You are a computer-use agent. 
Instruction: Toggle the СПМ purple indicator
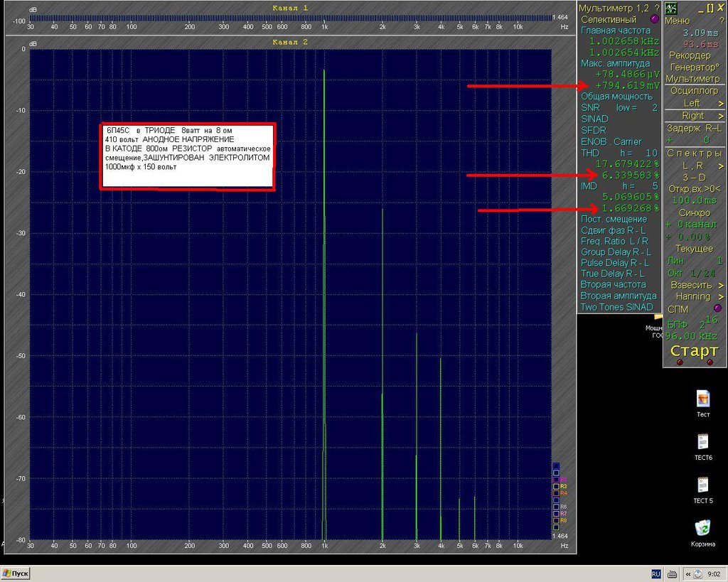point(718,308)
